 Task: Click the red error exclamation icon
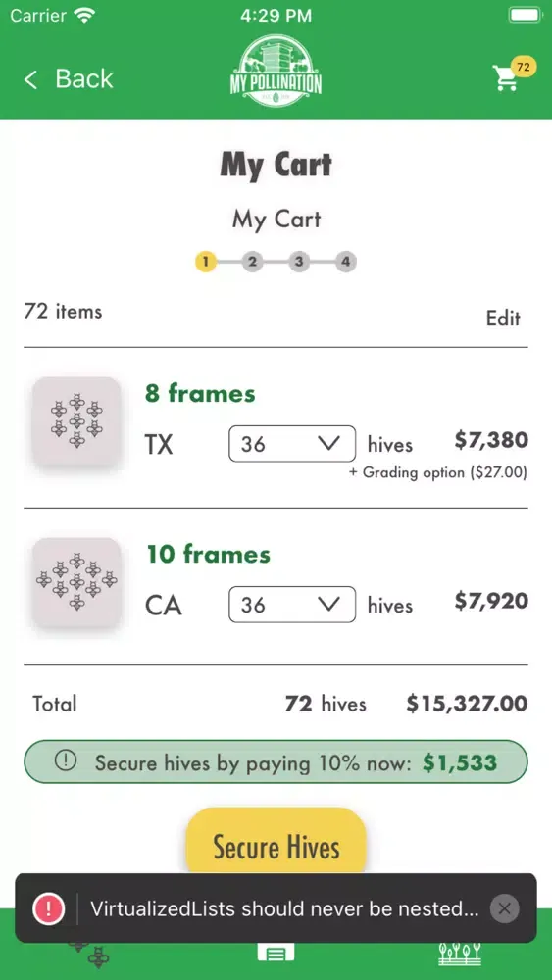48,908
